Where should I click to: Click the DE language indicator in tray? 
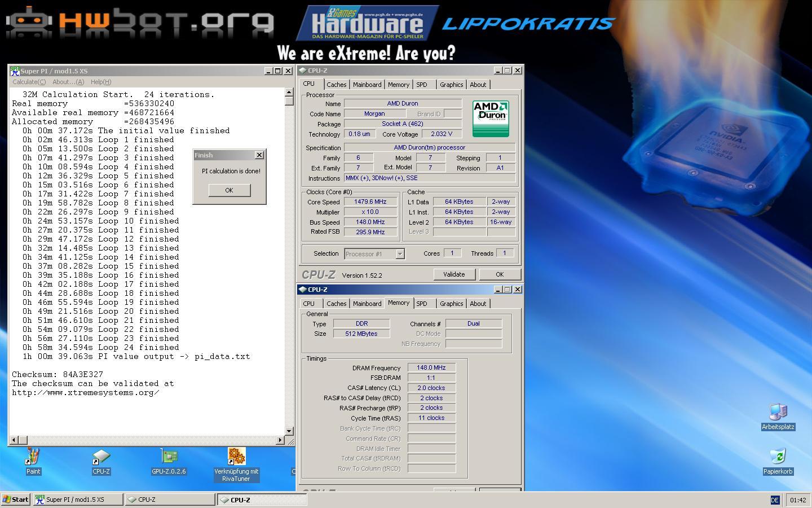point(774,500)
